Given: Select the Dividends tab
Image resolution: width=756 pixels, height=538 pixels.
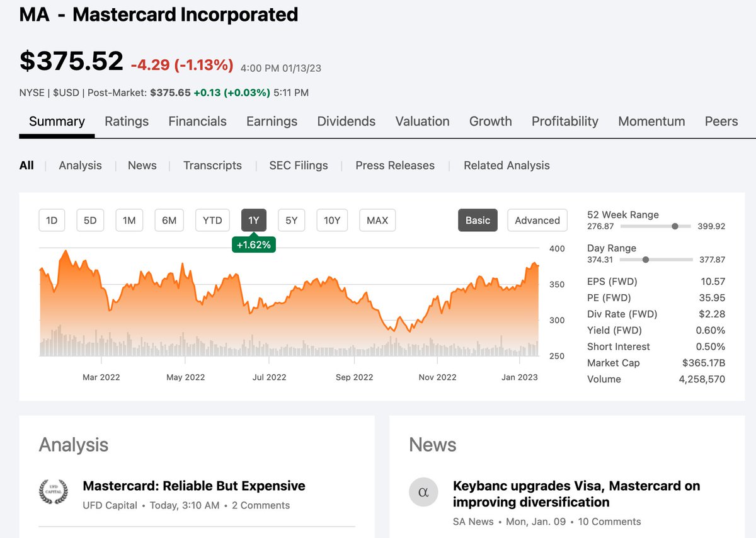Looking at the screenshot, I should 346,122.
